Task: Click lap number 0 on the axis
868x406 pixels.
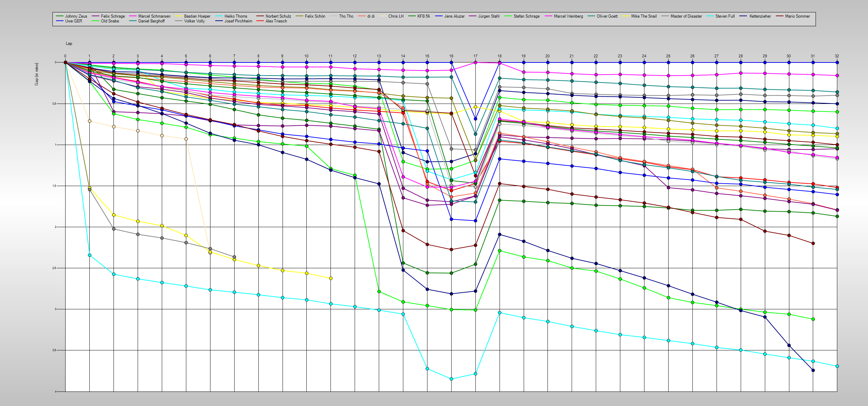Action: [x=65, y=56]
